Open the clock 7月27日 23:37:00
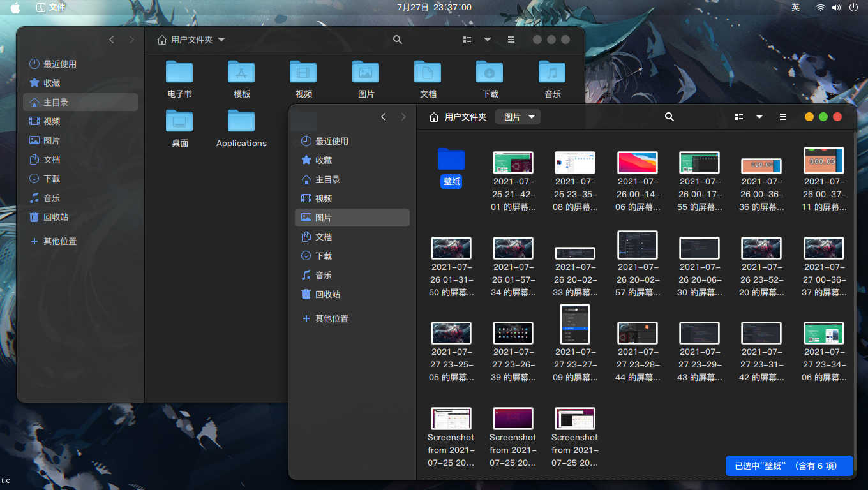The image size is (868, 490). point(434,7)
